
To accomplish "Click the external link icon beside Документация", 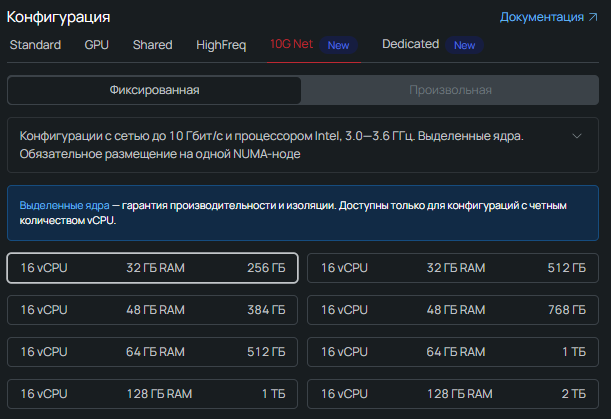I will point(593,17).
